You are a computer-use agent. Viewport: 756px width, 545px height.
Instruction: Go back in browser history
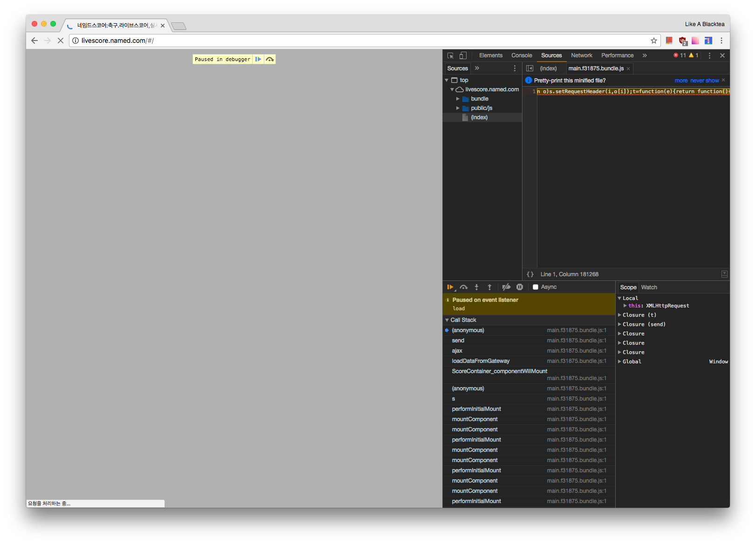pos(34,41)
